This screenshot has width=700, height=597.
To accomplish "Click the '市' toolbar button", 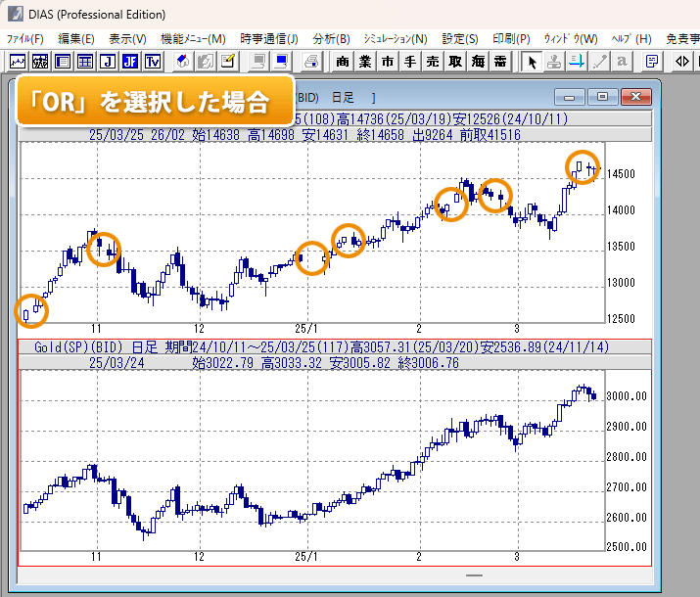I will point(388,62).
